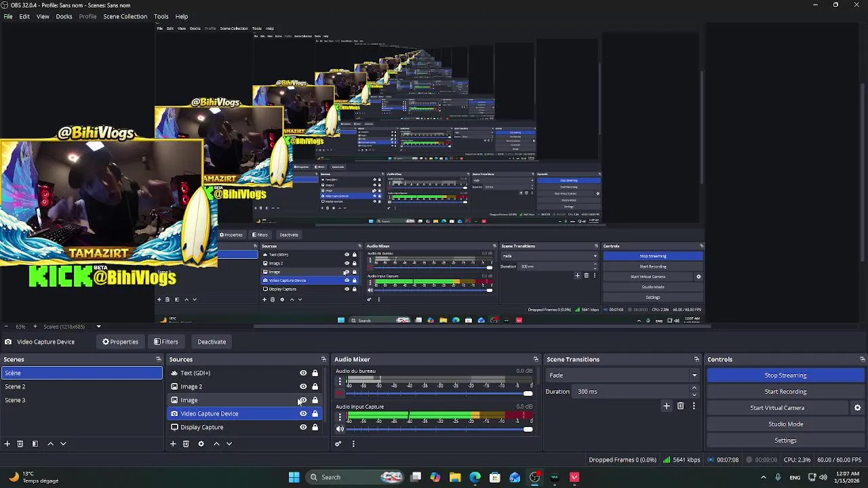
Task: Increase transition duration stepper
Action: click(694, 388)
